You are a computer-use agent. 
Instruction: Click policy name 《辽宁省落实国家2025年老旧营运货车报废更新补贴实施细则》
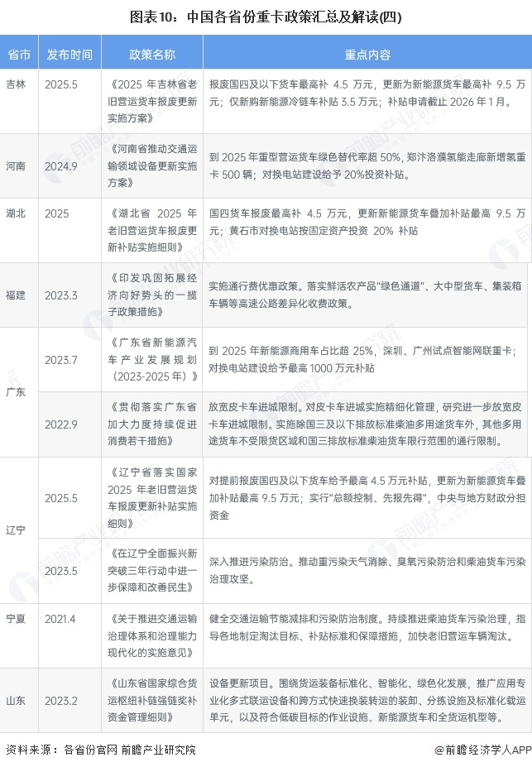coord(152,498)
